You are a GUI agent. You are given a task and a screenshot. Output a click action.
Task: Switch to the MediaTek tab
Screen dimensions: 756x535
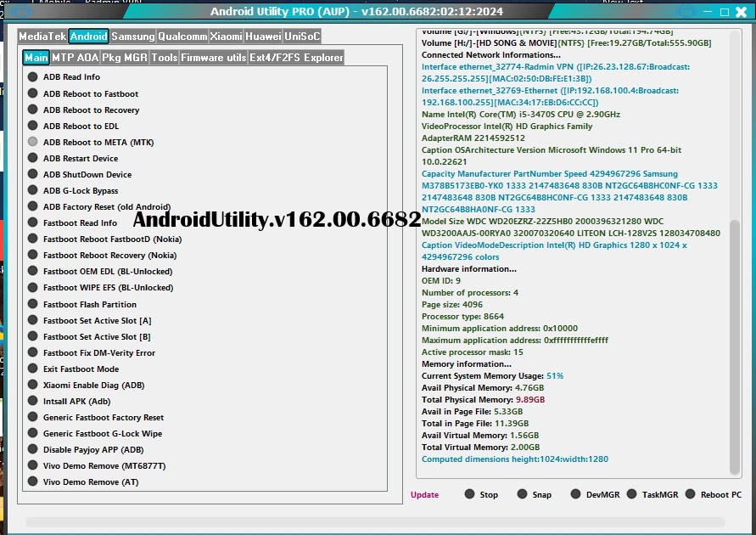coord(42,37)
